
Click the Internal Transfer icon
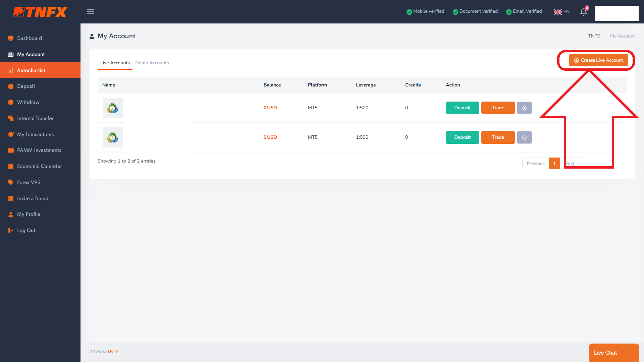[11, 118]
